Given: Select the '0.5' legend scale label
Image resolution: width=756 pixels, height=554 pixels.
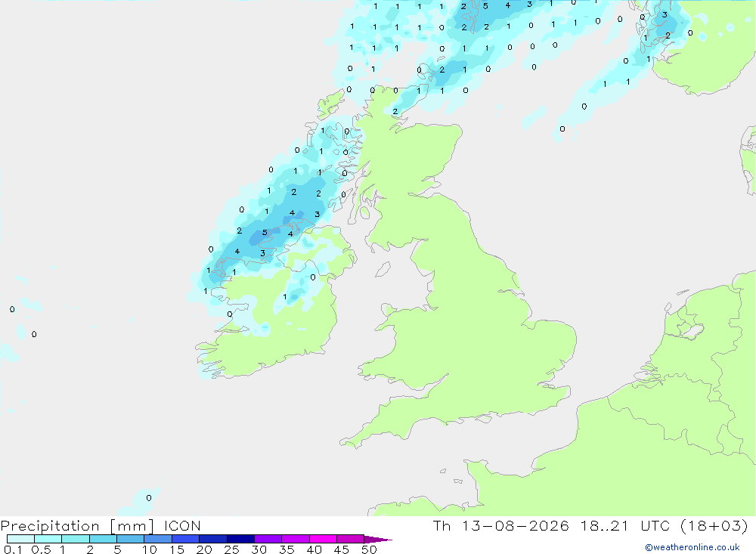Looking at the screenshot, I should coord(41,549).
